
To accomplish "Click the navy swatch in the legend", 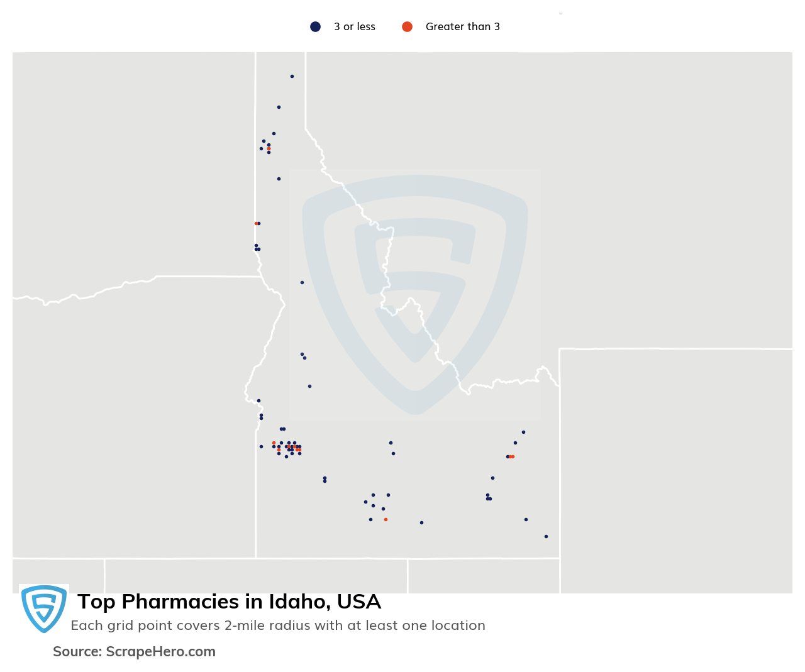I will coord(315,26).
